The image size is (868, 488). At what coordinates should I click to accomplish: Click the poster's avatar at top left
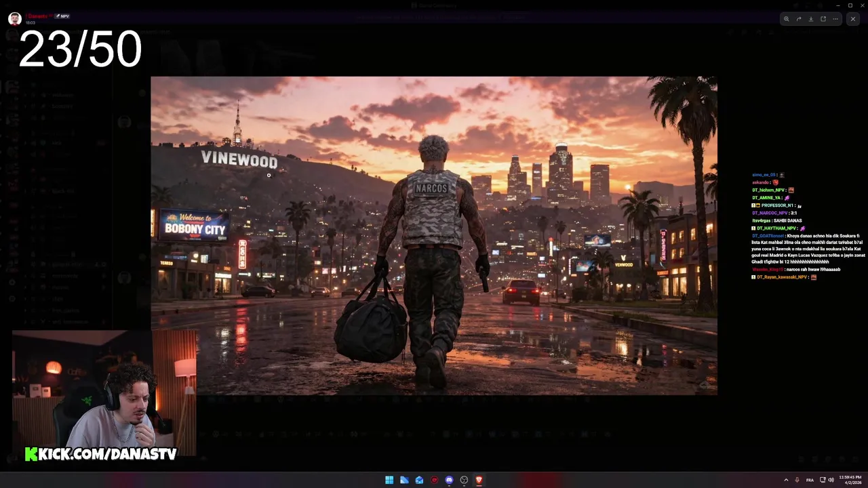14,18
